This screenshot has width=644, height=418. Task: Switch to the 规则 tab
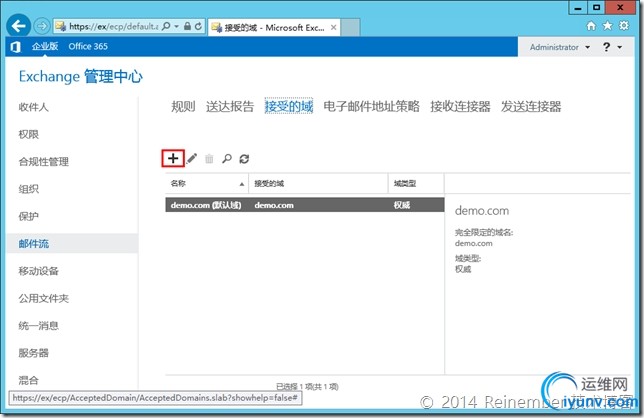pyautogui.click(x=183, y=107)
